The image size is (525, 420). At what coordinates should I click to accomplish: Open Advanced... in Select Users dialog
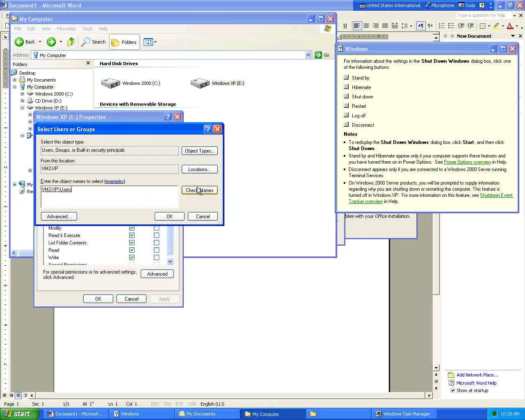click(59, 217)
